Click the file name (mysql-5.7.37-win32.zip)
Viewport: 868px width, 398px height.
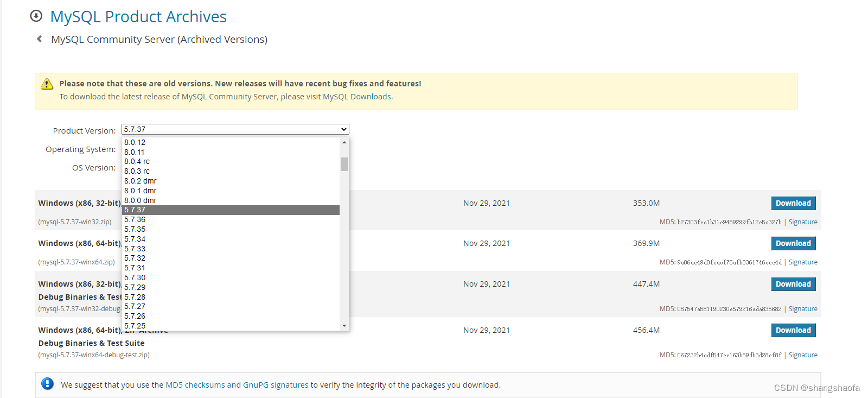click(x=75, y=222)
